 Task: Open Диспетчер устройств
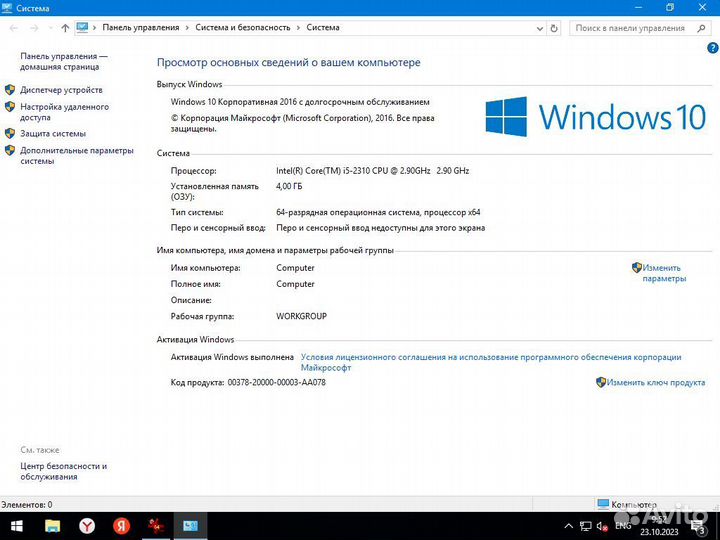point(61,90)
